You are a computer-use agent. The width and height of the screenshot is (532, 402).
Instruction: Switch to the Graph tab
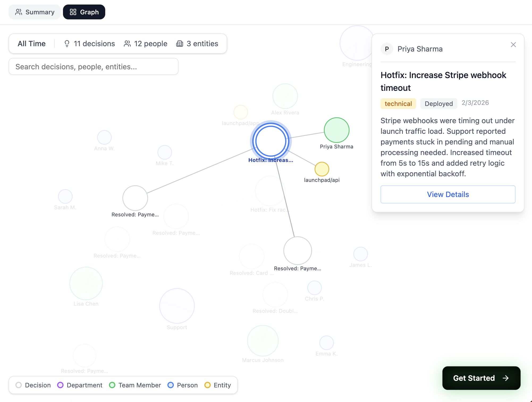pos(84,12)
